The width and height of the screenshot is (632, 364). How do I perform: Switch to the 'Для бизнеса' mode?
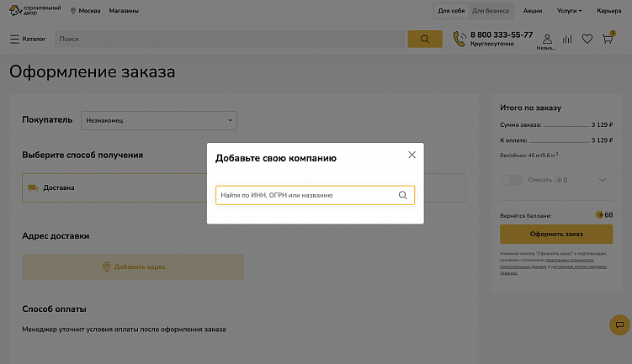(x=490, y=11)
